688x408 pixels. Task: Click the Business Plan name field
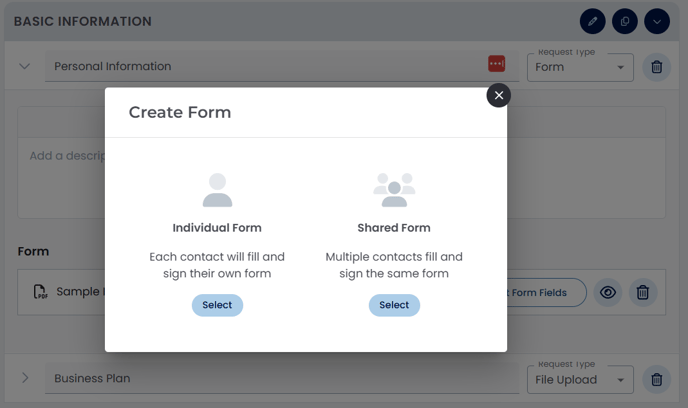[x=280, y=379]
